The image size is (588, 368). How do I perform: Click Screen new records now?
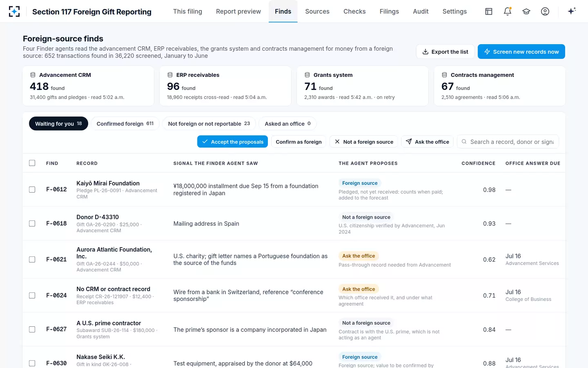tap(521, 52)
